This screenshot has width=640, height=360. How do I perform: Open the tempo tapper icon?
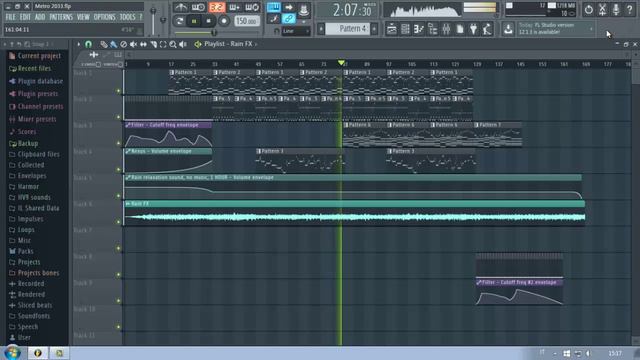pos(487,29)
